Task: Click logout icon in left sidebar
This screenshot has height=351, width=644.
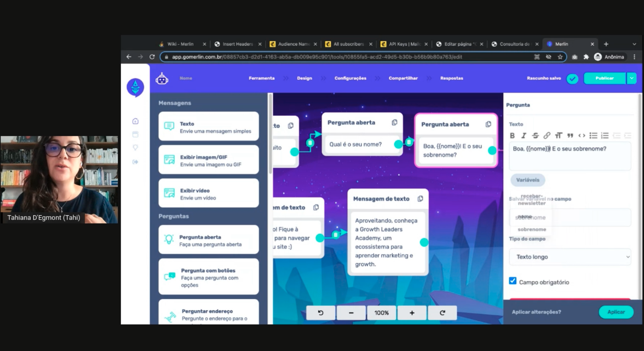Action: (135, 162)
